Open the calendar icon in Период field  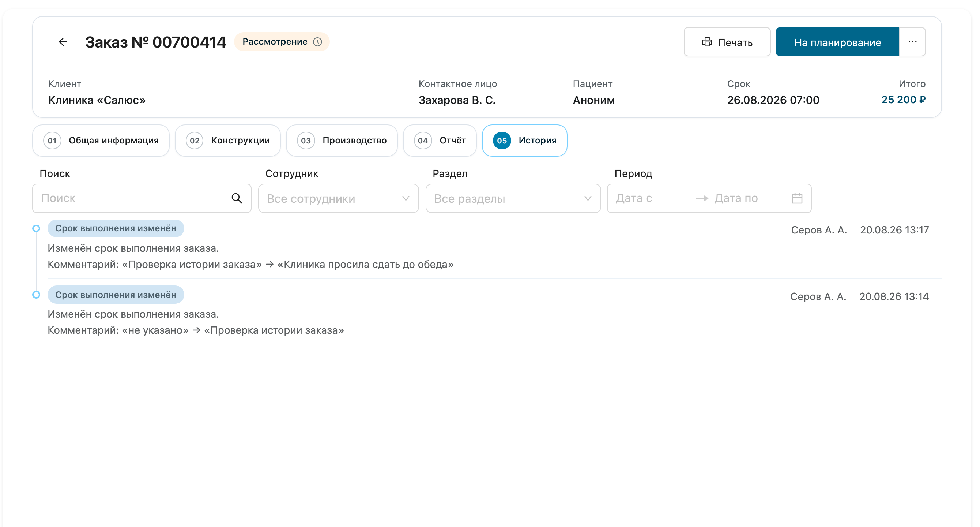tap(797, 198)
